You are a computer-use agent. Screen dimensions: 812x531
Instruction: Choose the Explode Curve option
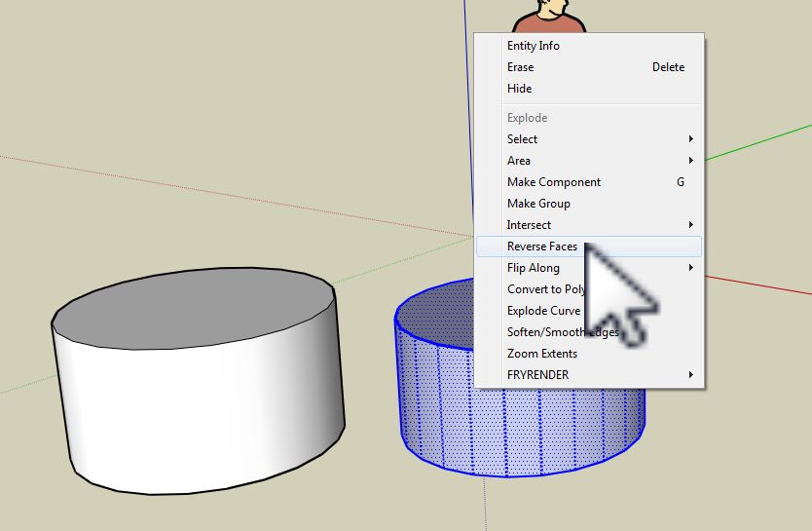tap(543, 311)
